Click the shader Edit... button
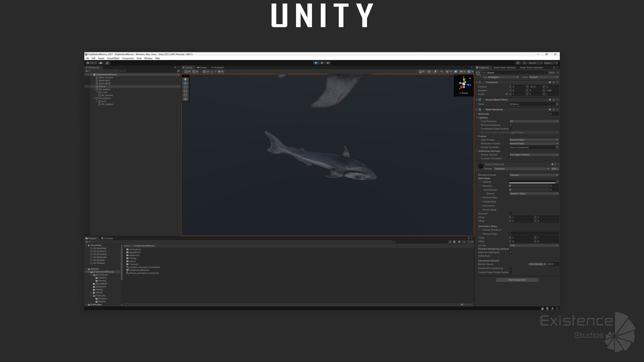The width and height of the screenshot is (644, 362). 555,169
